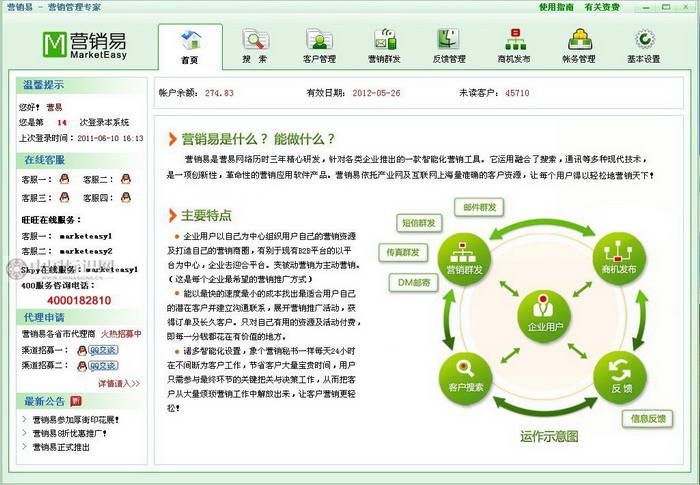Open the 反馈管理 tab

pos(449,47)
